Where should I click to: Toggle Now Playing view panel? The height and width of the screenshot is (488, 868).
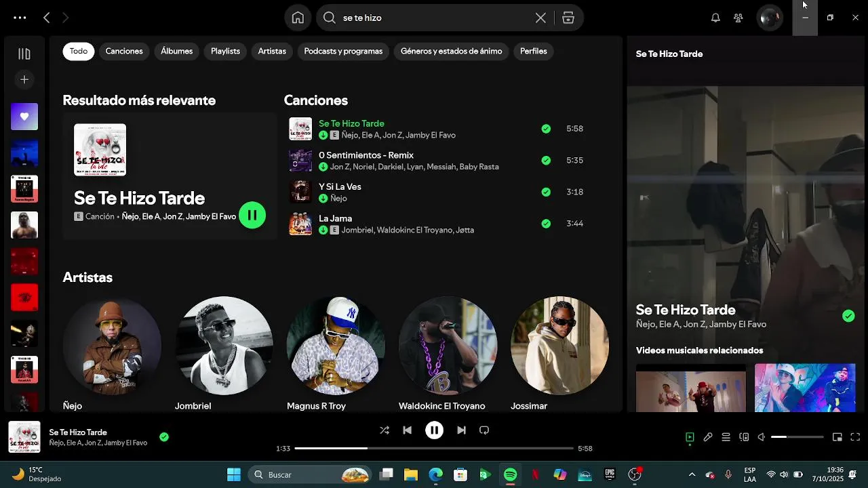pos(690,437)
